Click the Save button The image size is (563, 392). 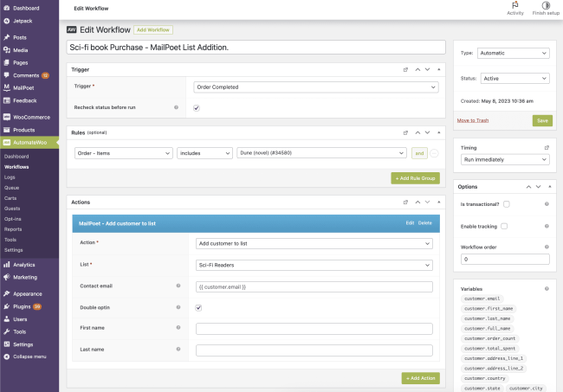(x=541, y=120)
